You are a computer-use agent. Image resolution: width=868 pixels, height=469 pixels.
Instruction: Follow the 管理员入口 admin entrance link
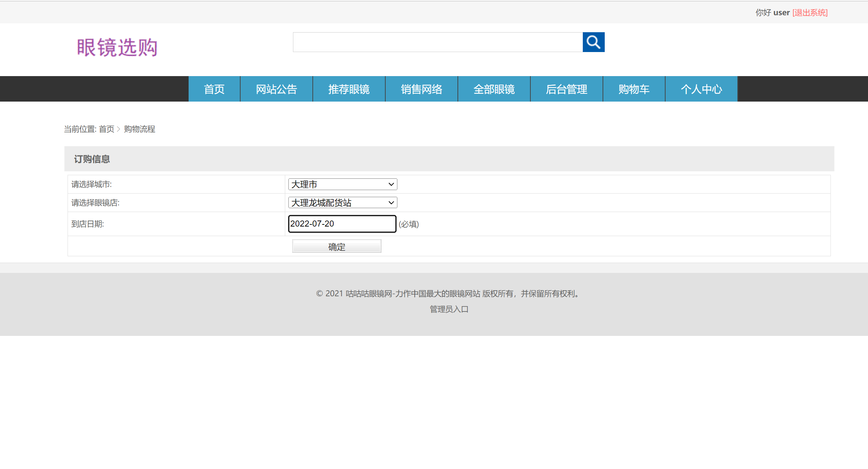tap(448, 309)
